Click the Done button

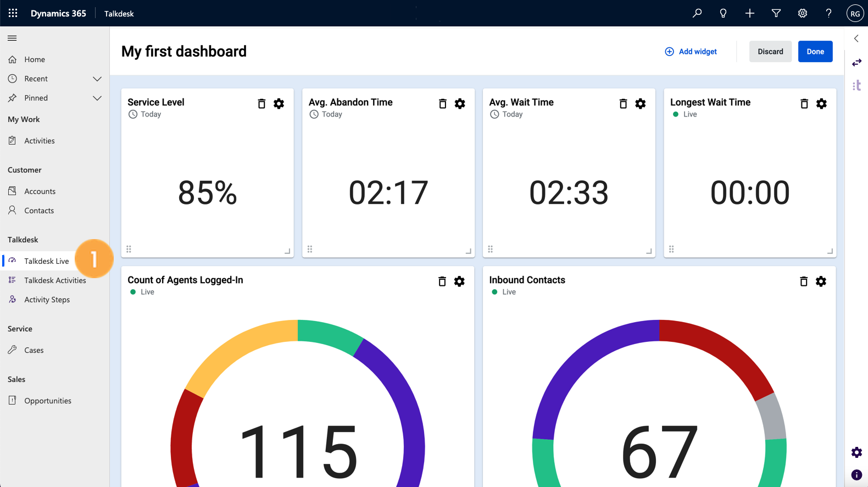click(815, 52)
